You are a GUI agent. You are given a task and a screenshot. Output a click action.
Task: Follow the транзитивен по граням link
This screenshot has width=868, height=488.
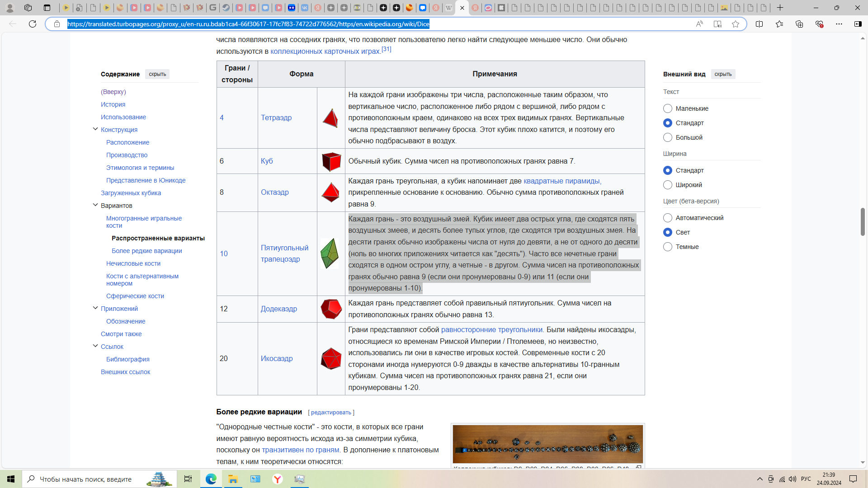point(301,450)
